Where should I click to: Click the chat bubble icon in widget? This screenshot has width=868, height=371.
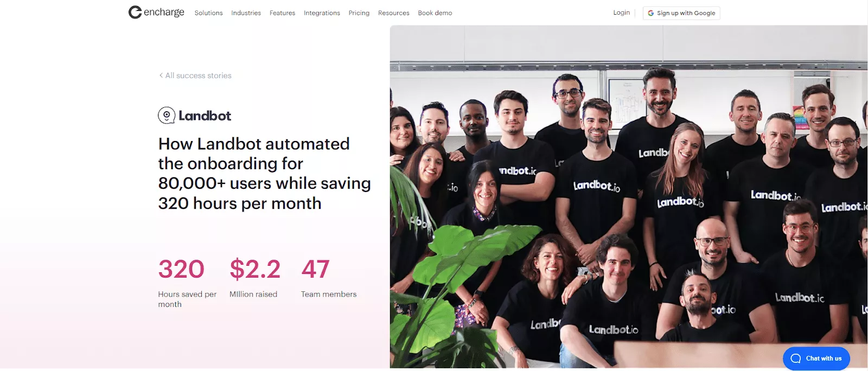[x=796, y=359]
